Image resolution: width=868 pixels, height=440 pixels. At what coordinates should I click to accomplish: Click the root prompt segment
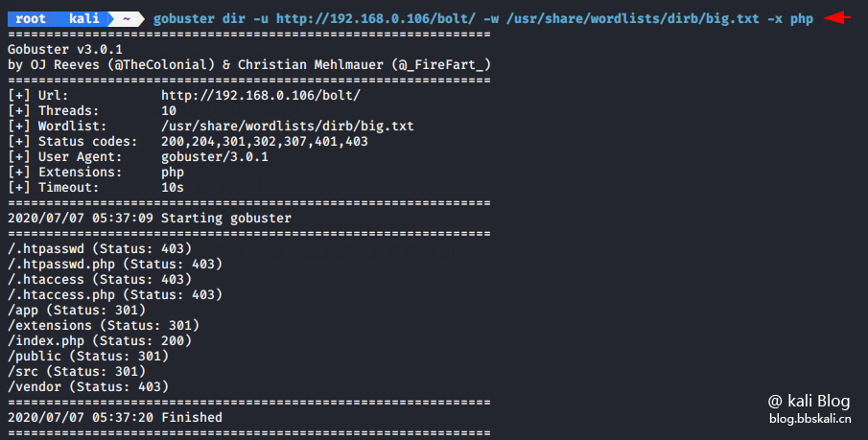point(31,19)
